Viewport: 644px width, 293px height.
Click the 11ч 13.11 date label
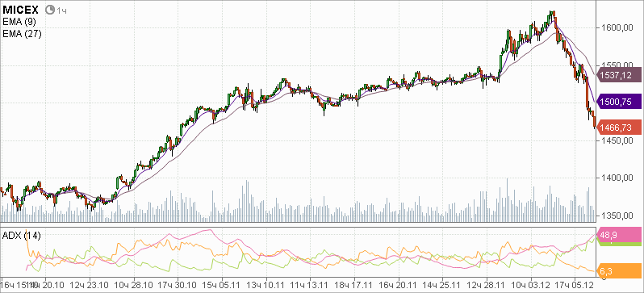pyautogui.click(x=310, y=285)
